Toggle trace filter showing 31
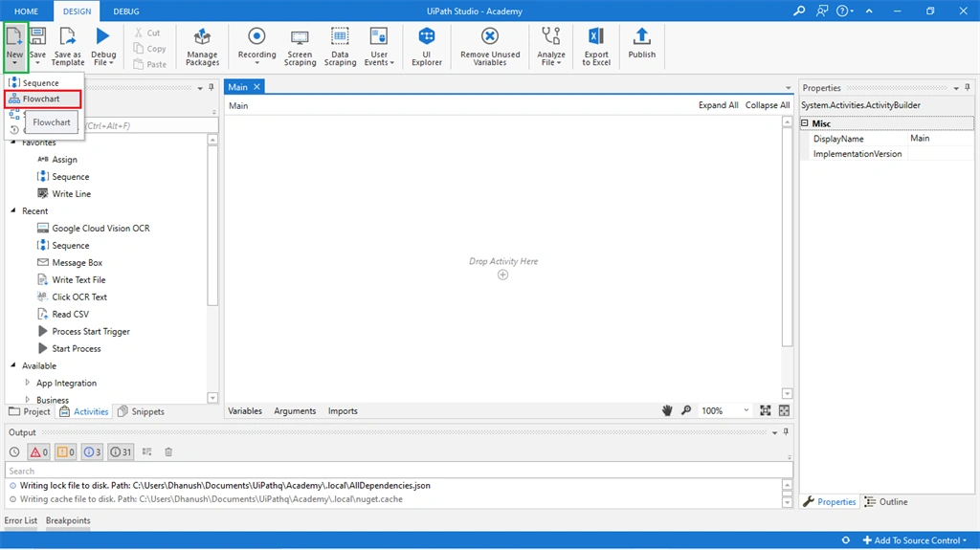This screenshot has height=550, width=980. tap(121, 451)
